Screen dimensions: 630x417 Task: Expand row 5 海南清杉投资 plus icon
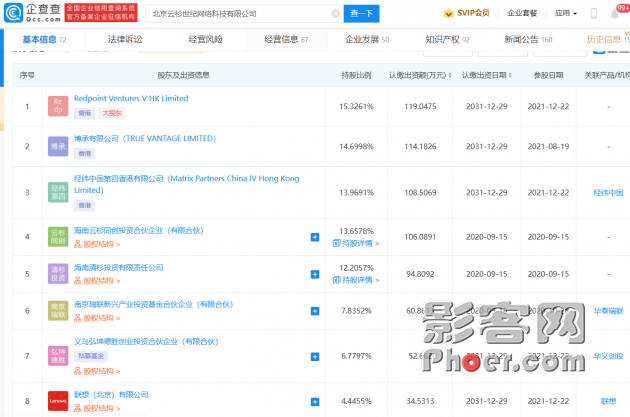click(x=315, y=274)
